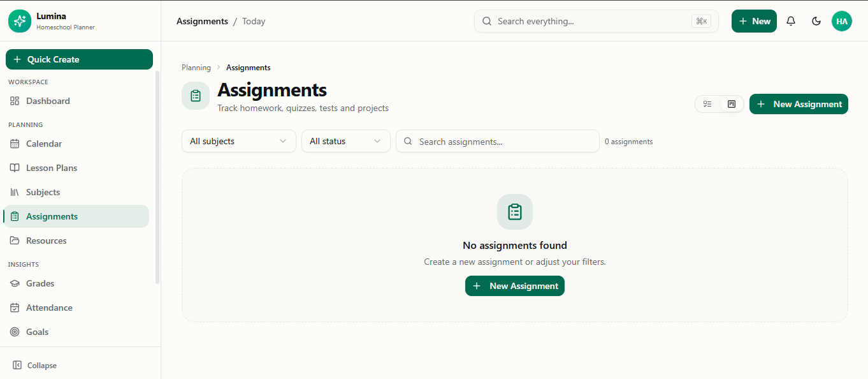The width and height of the screenshot is (868, 379).
Task: Open the HA user avatar menu
Action: (842, 21)
